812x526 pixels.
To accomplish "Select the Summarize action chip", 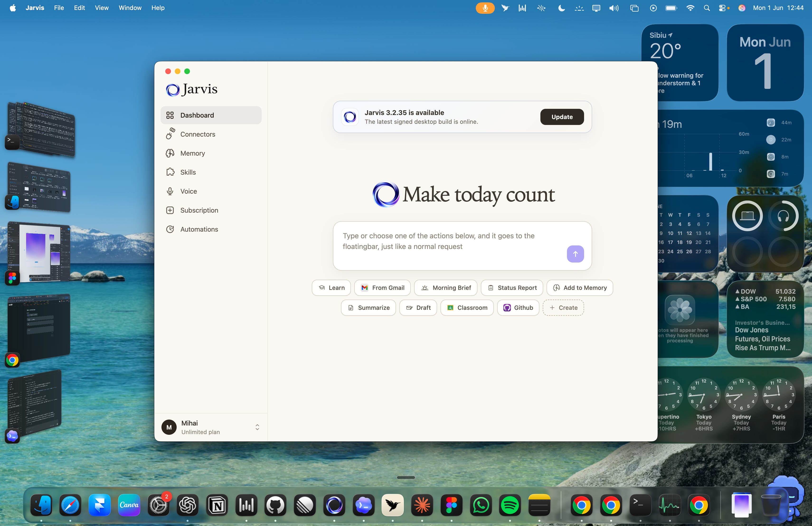I will [x=368, y=307].
